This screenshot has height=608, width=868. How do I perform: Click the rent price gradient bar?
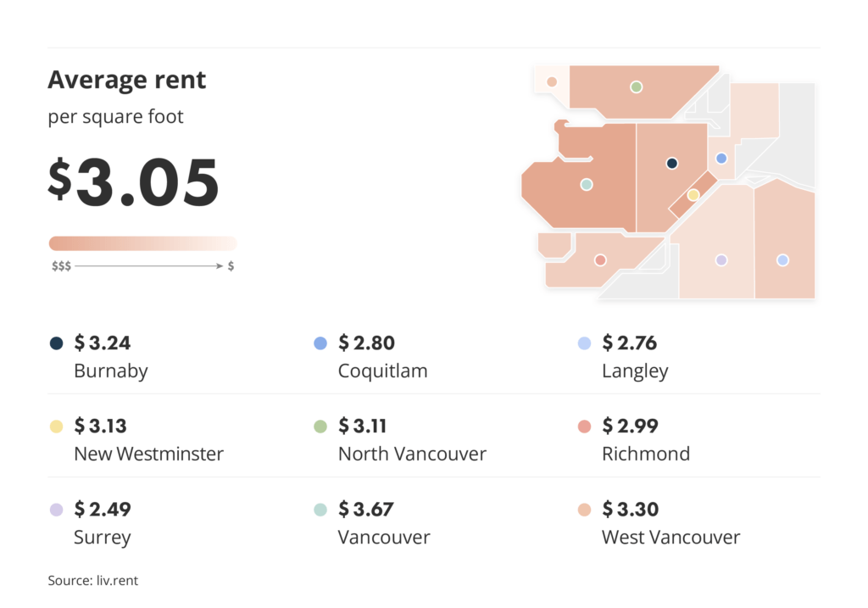(142, 243)
